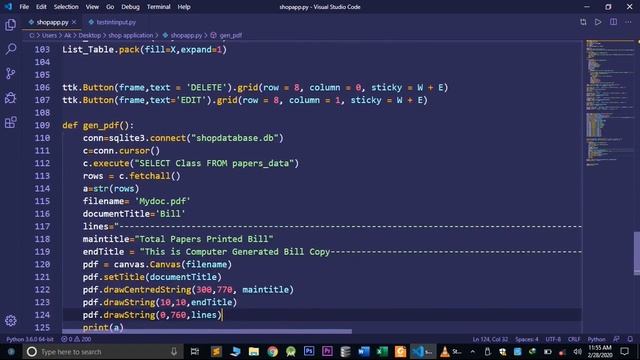This screenshot has height=360, width=640.
Task: Open the View menu
Action: pos(92,7)
